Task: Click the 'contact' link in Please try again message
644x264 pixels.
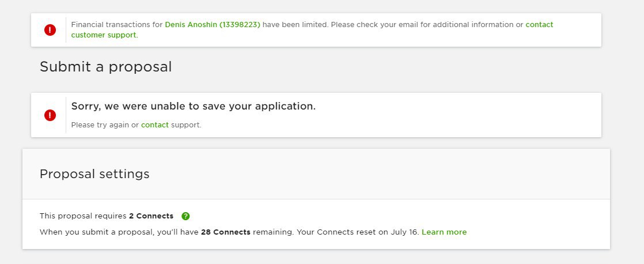Action: pos(155,125)
